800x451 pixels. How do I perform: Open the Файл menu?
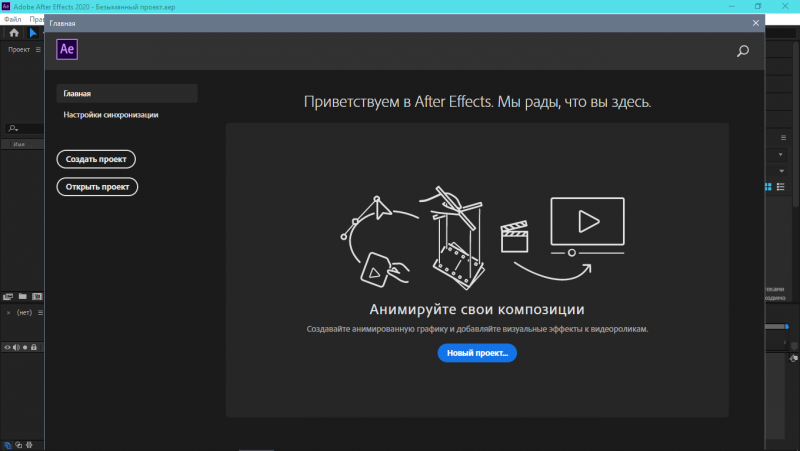pyautogui.click(x=12, y=19)
